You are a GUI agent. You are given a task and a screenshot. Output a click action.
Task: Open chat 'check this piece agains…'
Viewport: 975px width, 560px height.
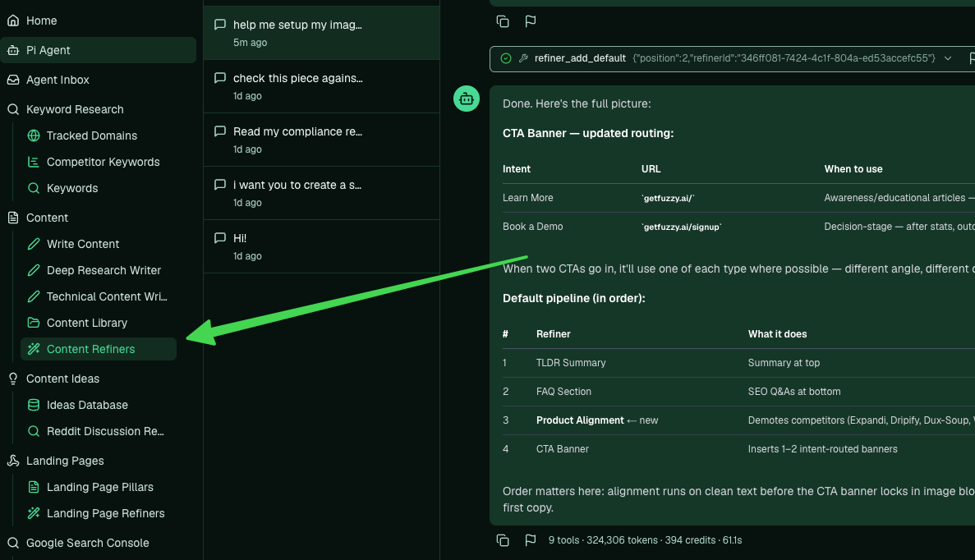(321, 86)
